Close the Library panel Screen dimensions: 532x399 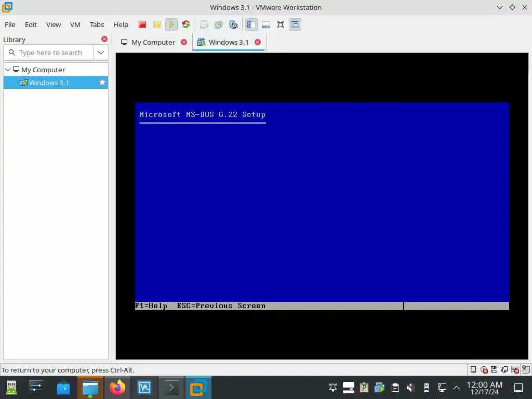click(104, 39)
